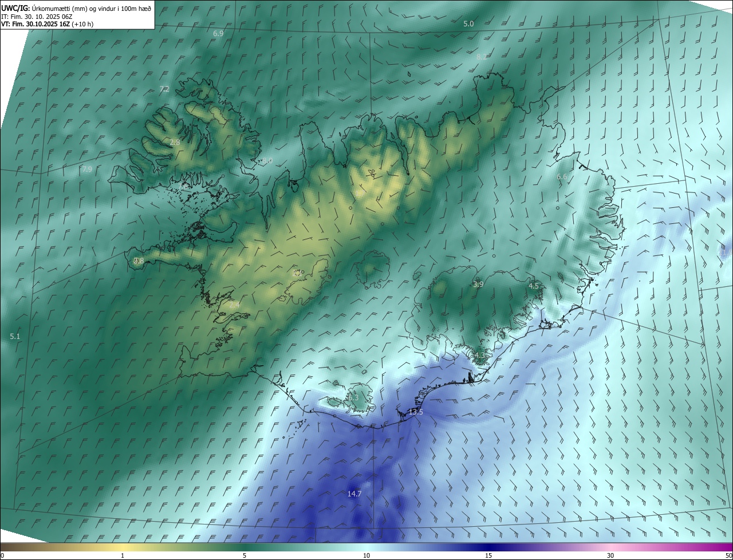Click the 5.0 value label
This screenshot has width=733, height=560.
(x=468, y=23)
